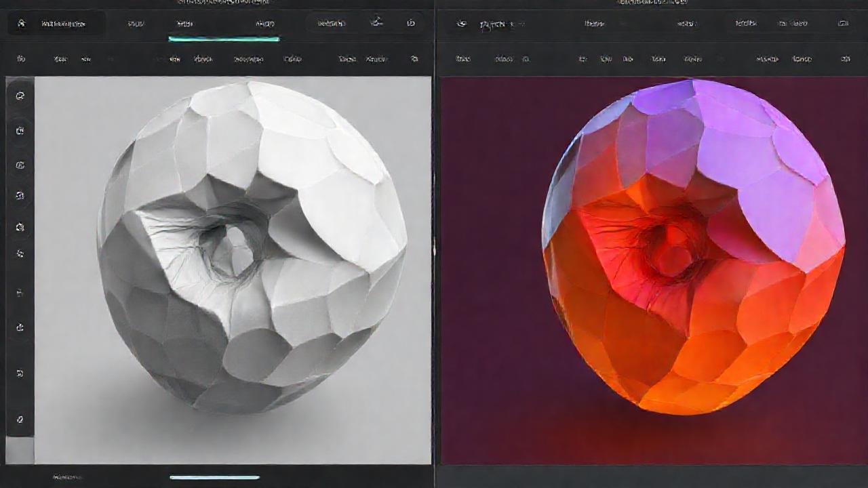The image size is (868, 488).
Task: Click the rounded label button beside the home icon
Action: pyautogui.click(x=63, y=24)
